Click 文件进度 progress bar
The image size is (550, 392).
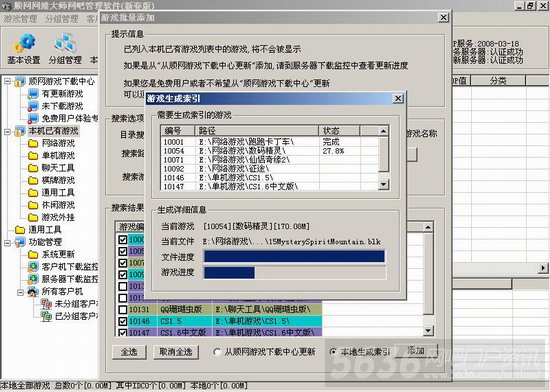pyautogui.click(x=294, y=256)
